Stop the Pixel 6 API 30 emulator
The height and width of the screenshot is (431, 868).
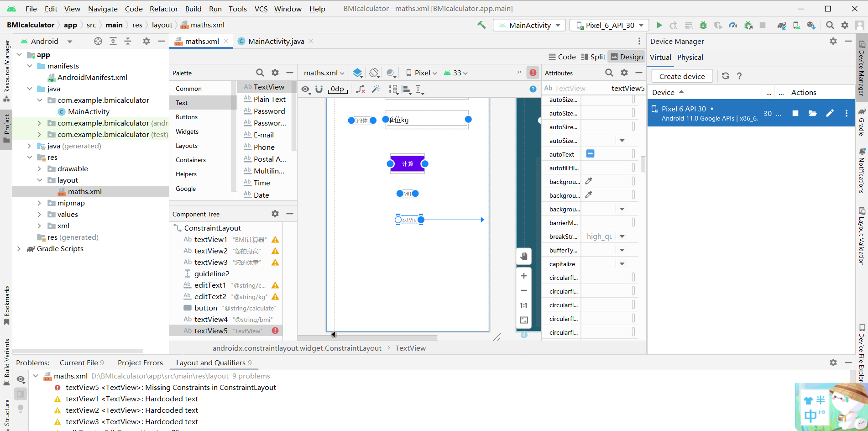[795, 113]
